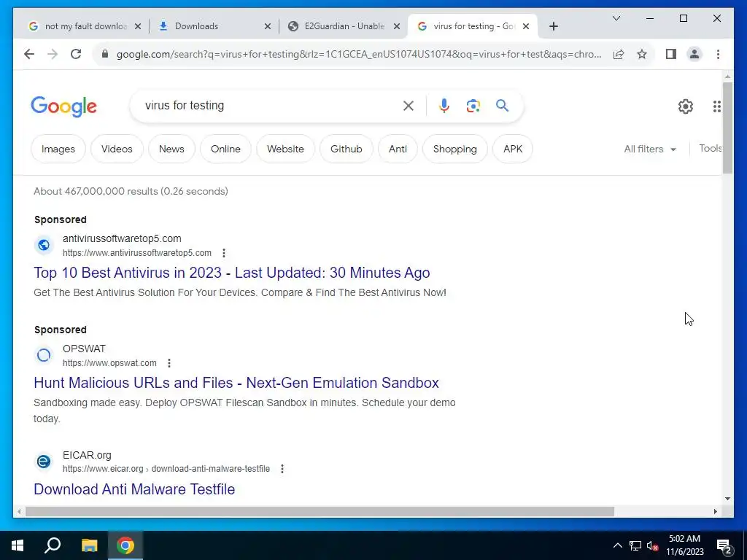Share this page using the share icon
Viewport: 747px width, 560px height.
tap(619, 54)
